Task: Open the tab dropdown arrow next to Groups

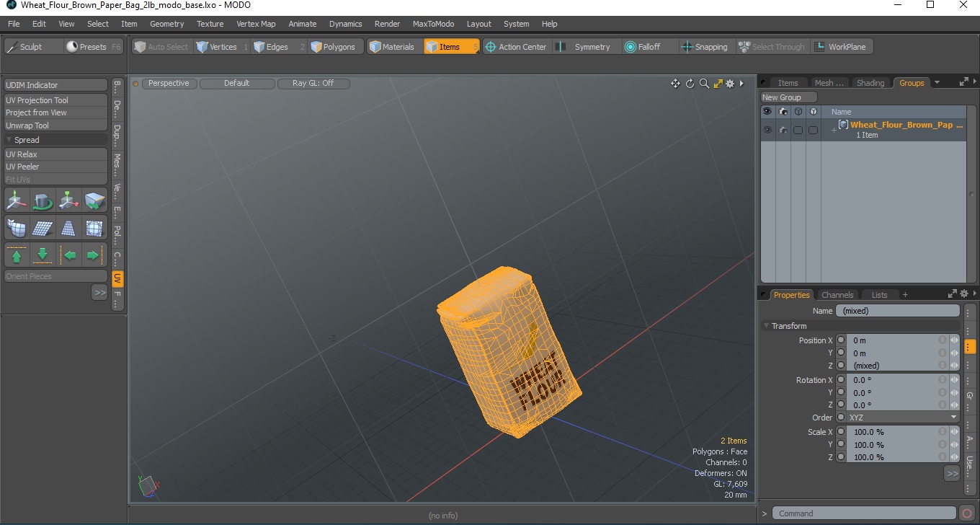Action: (937, 82)
